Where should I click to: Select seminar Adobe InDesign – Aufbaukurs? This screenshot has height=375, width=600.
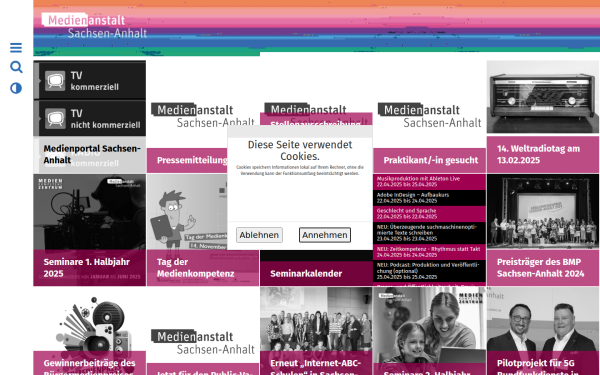tap(430, 198)
